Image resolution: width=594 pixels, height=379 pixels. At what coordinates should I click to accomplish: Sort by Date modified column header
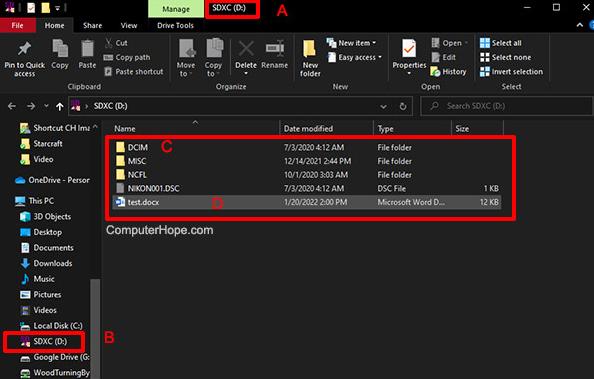327,128
